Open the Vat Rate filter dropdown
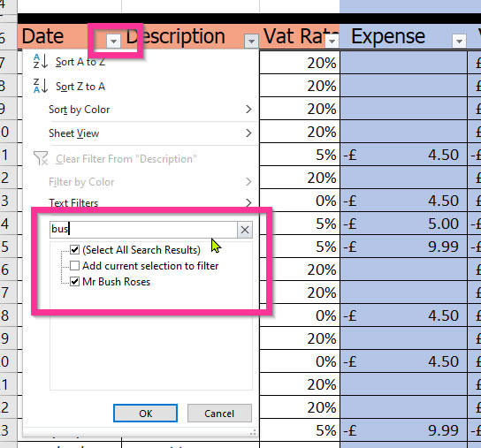 pos(332,41)
